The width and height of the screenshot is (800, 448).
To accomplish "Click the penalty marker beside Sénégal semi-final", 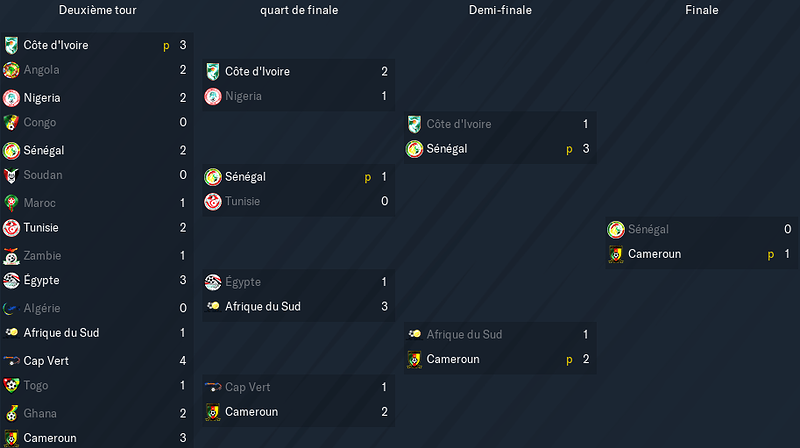I will tap(569, 150).
